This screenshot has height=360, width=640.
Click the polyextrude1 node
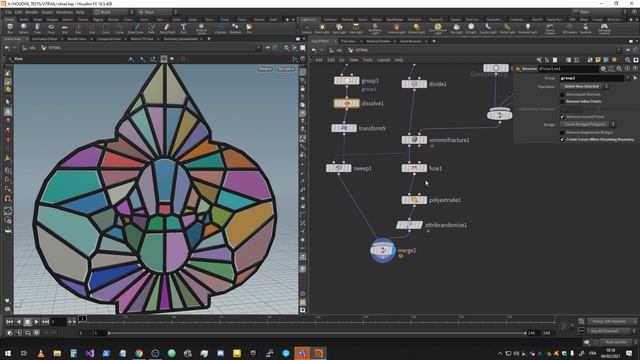[x=414, y=200]
